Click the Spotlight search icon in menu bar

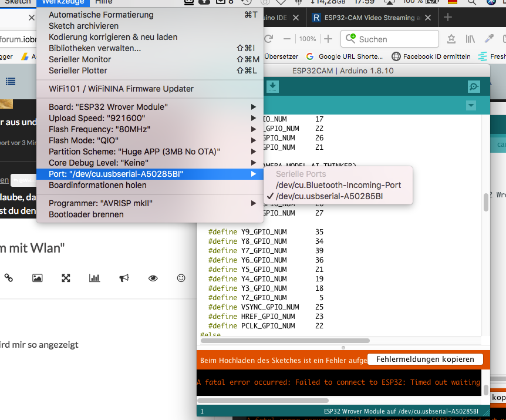point(472,2)
